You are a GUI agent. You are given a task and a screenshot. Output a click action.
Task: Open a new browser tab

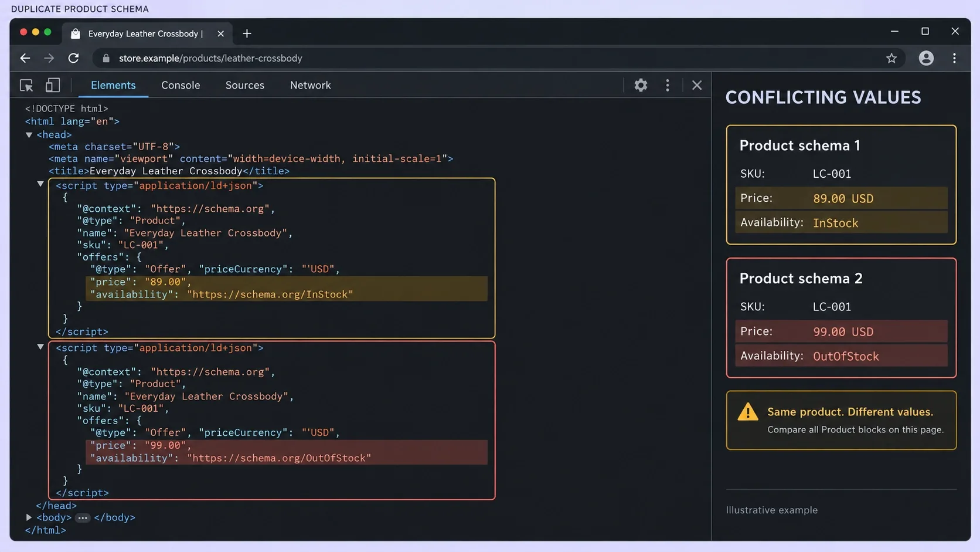247,33
